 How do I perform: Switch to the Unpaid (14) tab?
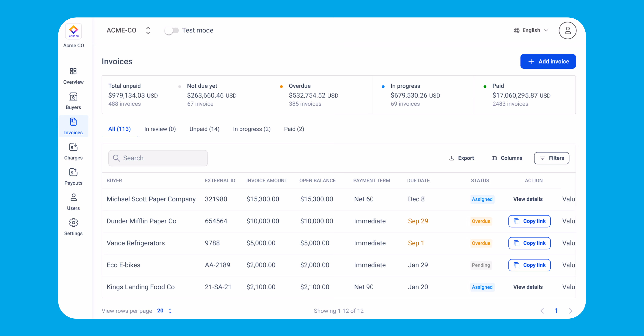(x=204, y=129)
